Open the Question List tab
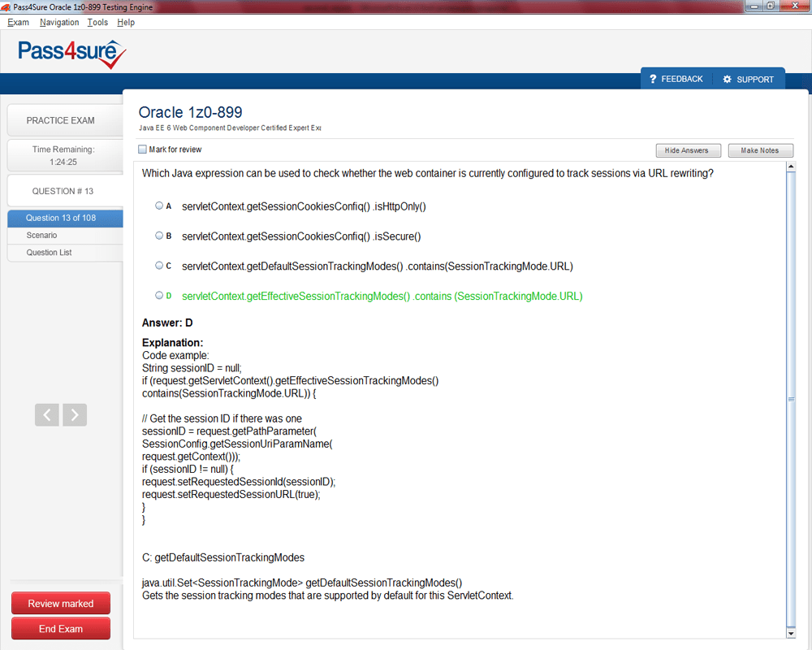Screen dimensions: 812x650 pyautogui.click(x=65, y=253)
